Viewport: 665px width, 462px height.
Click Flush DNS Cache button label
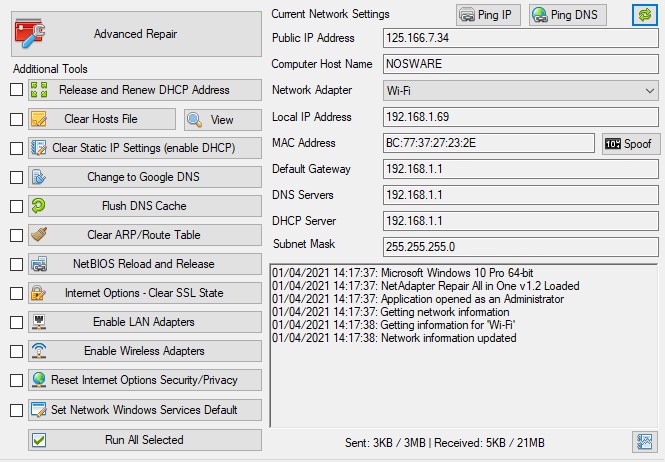[144, 206]
